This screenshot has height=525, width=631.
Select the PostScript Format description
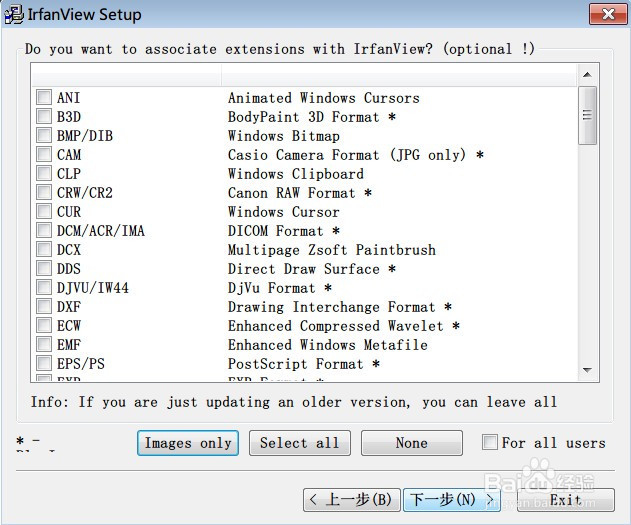304,364
